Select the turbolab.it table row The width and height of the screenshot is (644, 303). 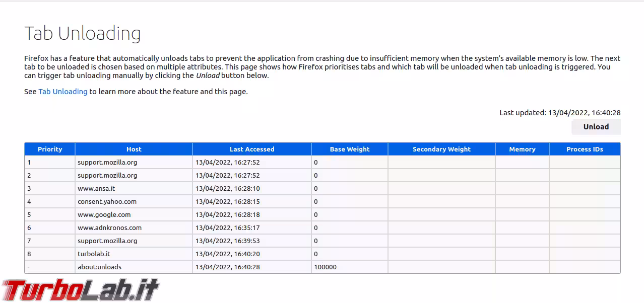pos(202,254)
